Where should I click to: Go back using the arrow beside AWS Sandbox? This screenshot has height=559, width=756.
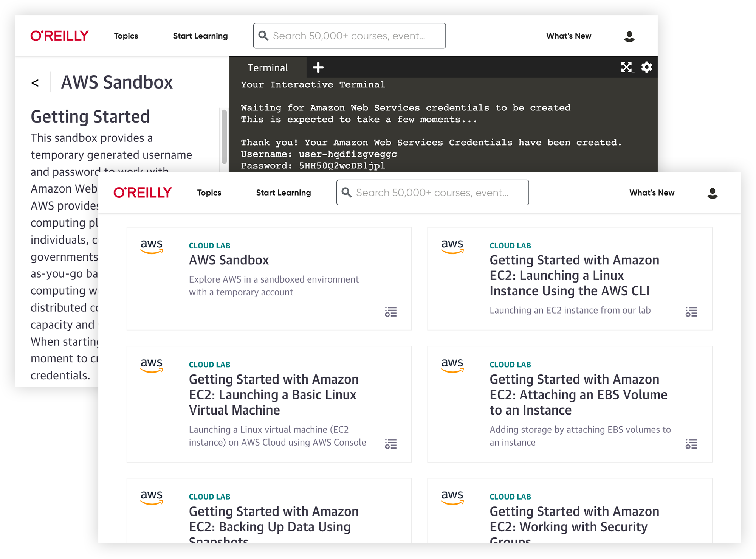tap(35, 83)
